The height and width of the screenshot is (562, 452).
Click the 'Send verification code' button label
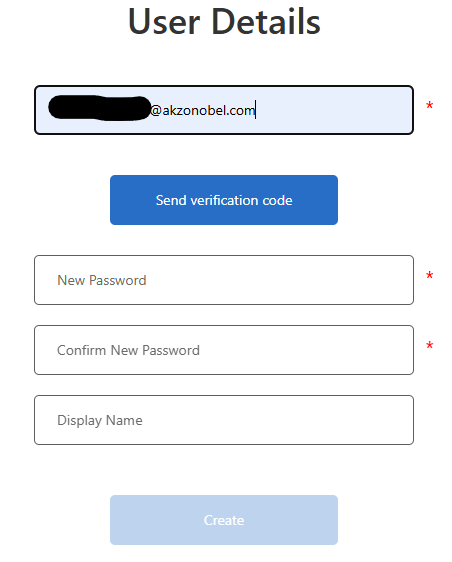pos(224,200)
